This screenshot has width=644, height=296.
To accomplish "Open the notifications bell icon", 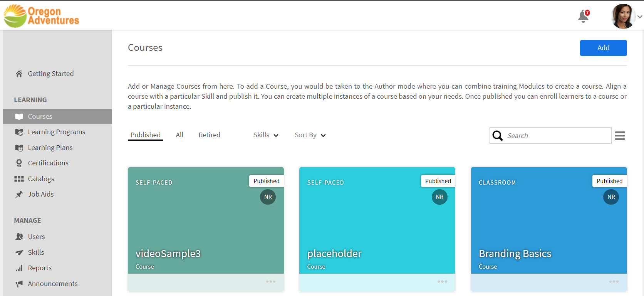I will point(583,16).
